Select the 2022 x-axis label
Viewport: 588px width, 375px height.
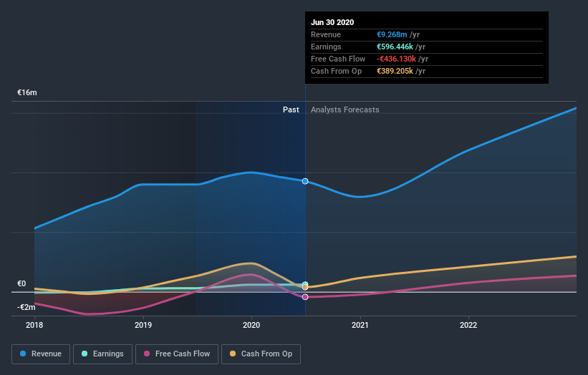click(x=468, y=325)
